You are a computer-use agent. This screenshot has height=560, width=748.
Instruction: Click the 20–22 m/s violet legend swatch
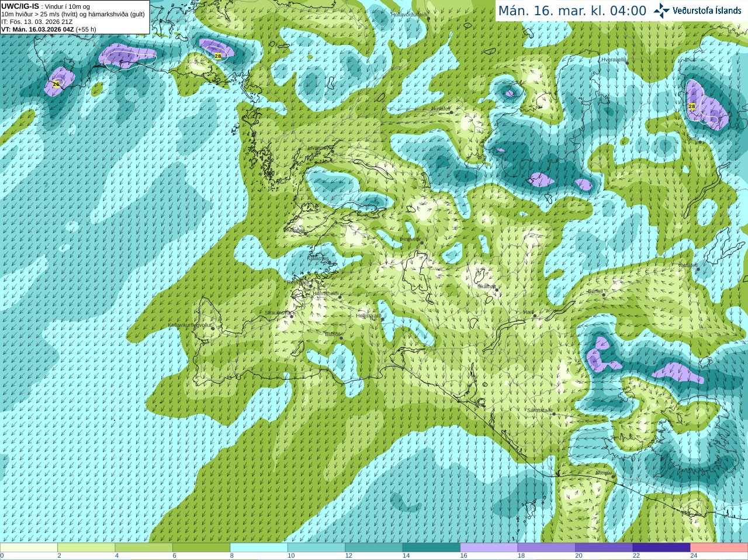click(x=604, y=548)
